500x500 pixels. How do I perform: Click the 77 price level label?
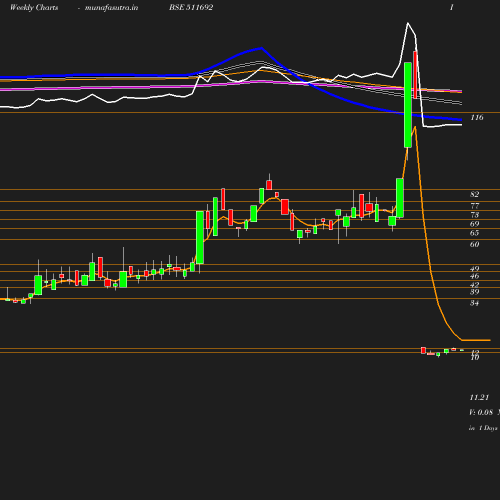pyautogui.click(x=475, y=206)
